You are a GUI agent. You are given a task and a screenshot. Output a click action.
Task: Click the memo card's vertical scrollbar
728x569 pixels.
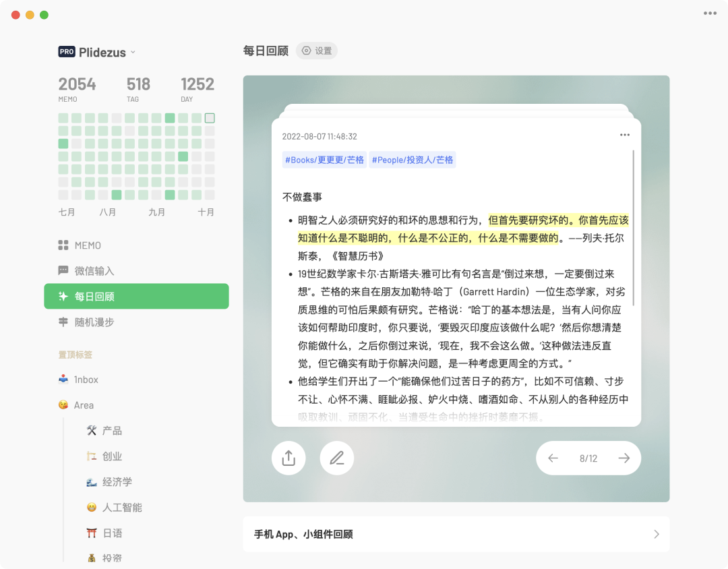(633, 228)
